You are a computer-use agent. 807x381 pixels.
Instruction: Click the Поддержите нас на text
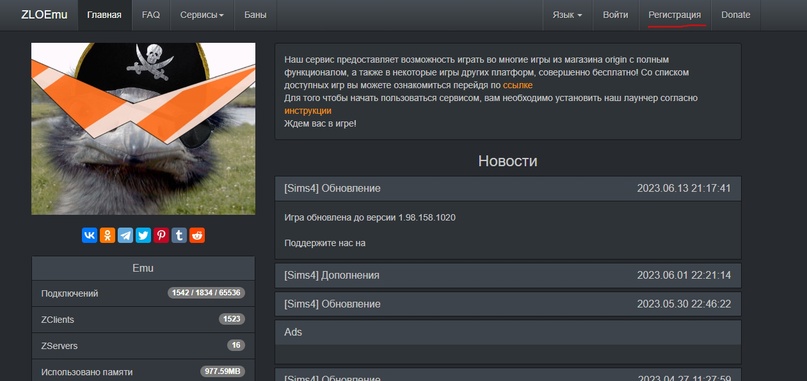pyautogui.click(x=325, y=243)
